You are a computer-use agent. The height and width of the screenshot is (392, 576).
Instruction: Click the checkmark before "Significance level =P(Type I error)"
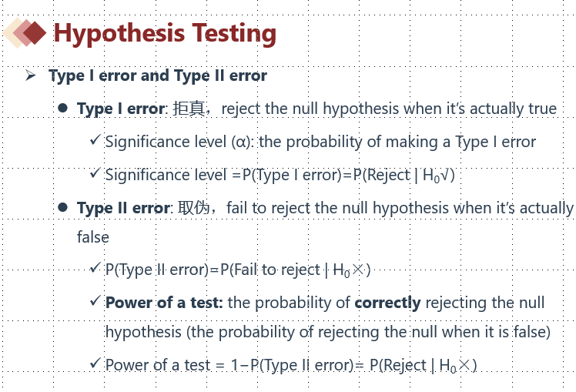[x=94, y=174]
